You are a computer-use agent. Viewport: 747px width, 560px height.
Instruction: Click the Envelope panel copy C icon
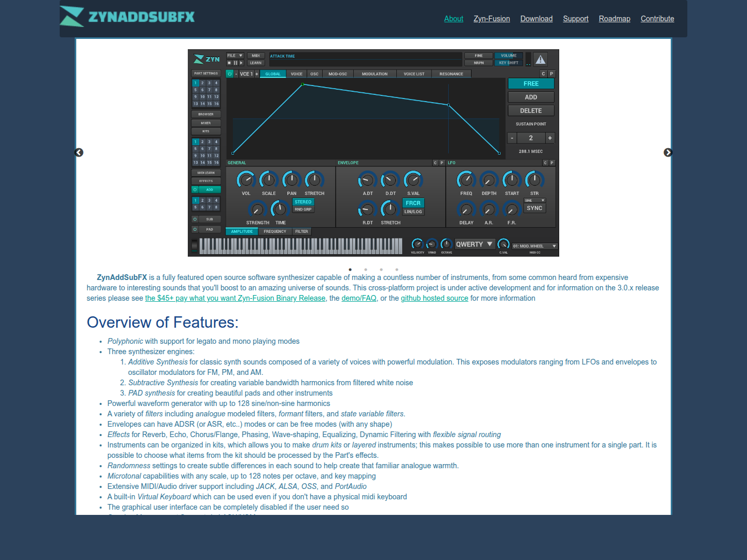click(x=435, y=163)
